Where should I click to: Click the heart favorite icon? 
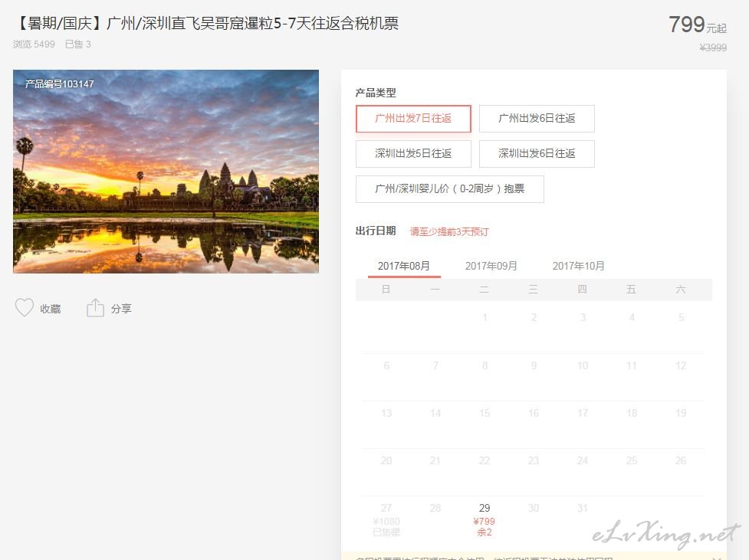point(25,308)
